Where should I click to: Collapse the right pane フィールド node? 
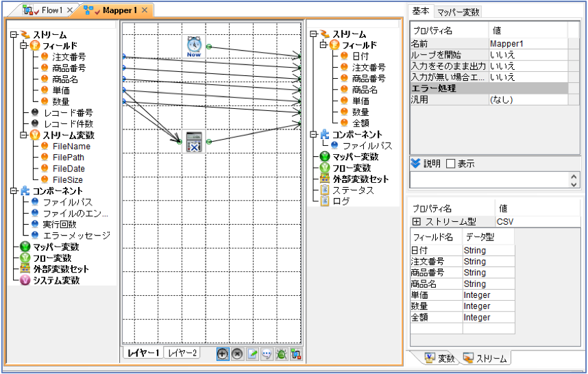(323, 45)
